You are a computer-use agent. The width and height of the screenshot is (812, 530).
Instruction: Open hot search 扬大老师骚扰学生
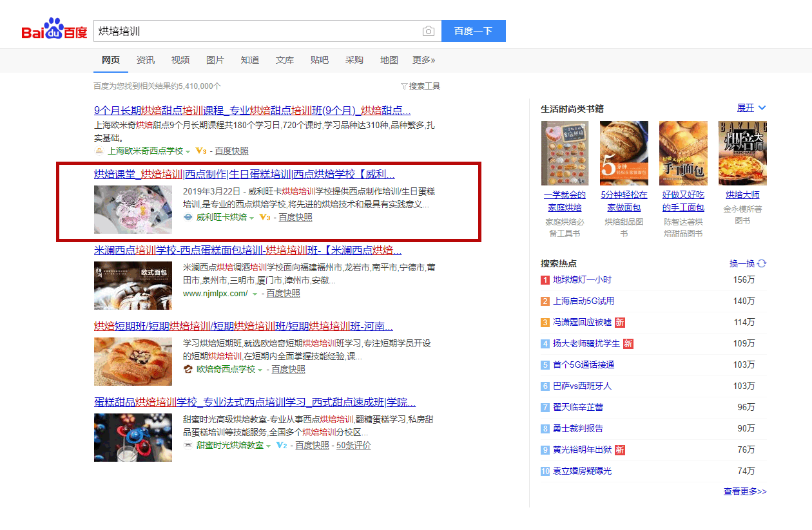click(586, 344)
